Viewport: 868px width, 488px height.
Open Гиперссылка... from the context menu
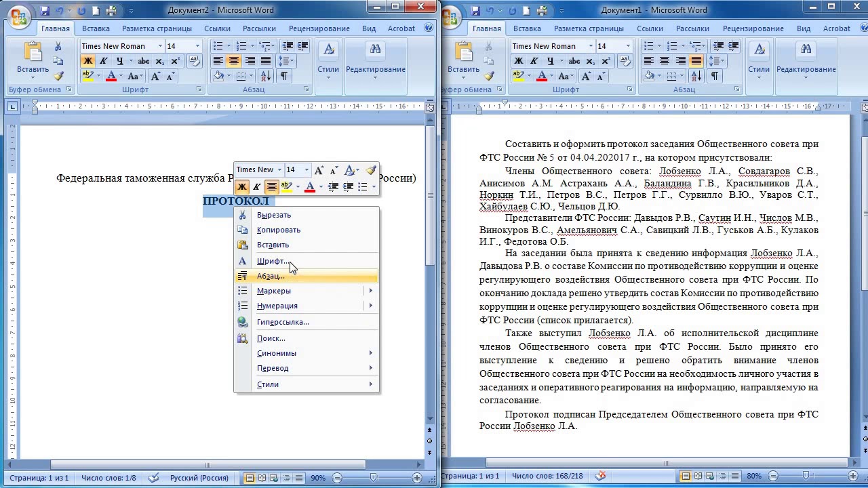pos(307,322)
